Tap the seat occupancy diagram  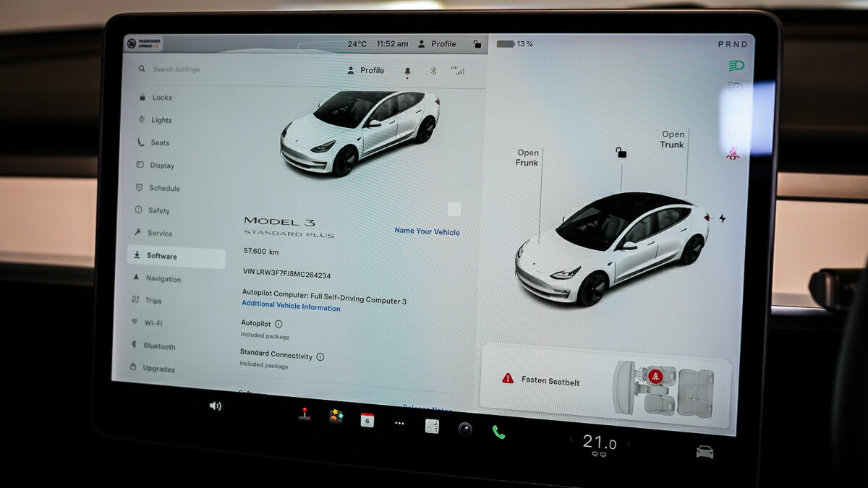664,388
